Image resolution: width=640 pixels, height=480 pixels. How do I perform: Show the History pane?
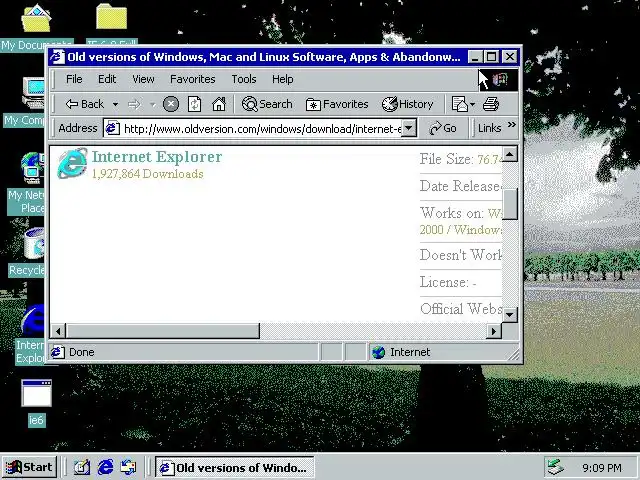408,104
